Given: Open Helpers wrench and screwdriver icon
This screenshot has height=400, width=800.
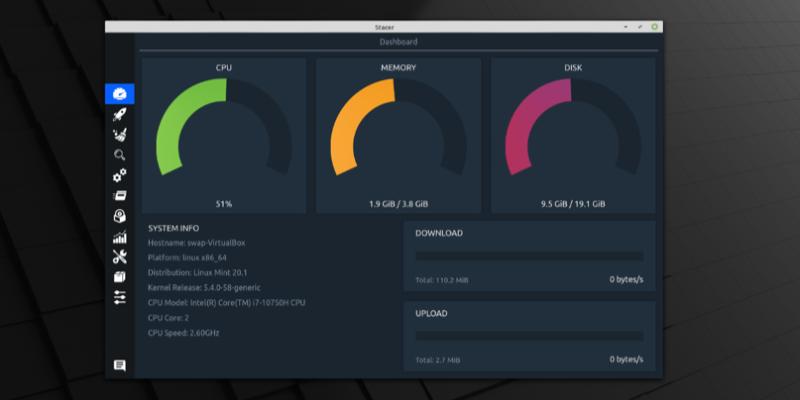Looking at the screenshot, I should coord(119,257).
